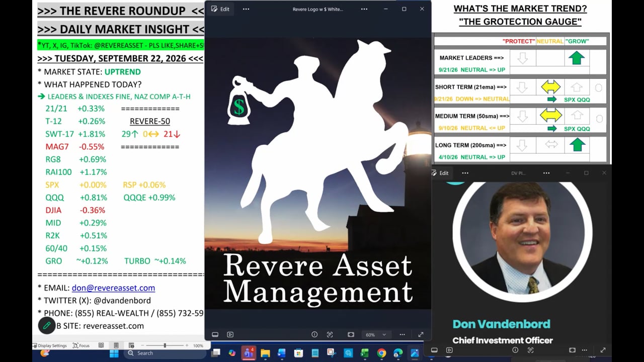Click the DJIA -0.36% row
Image resolution: width=644 pixels, height=362 pixels.
pyautogui.click(x=75, y=210)
